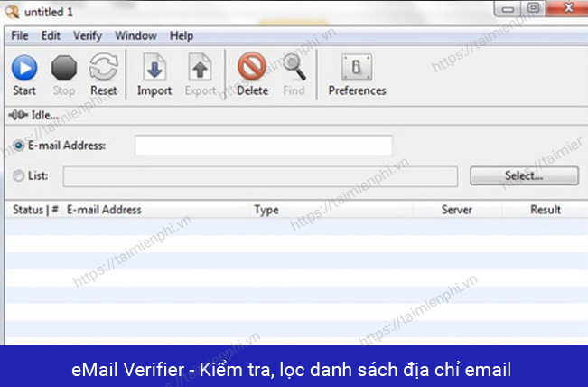Screen dimensions: 588x387
Task: Open the Verify menu
Action: pos(88,36)
